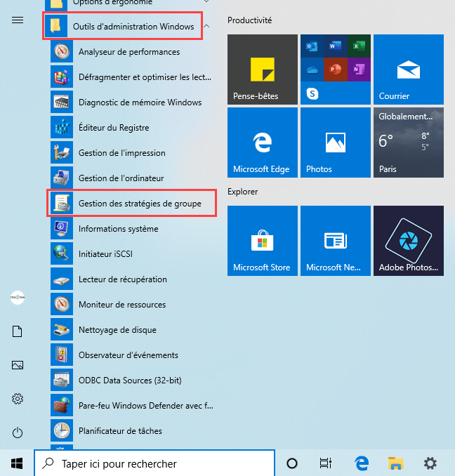Select 'Gestion de l'ordinateur' label
The height and width of the screenshot is (476, 455).
click(121, 178)
